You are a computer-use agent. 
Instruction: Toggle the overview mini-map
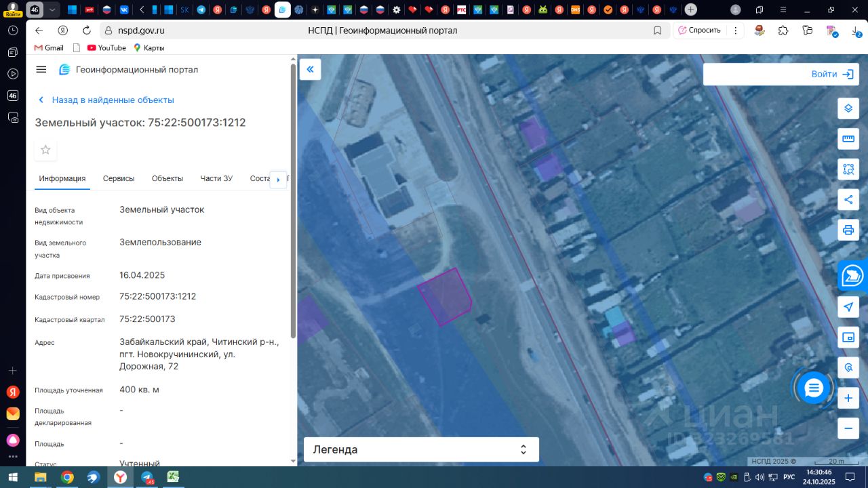tap(848, 338)
